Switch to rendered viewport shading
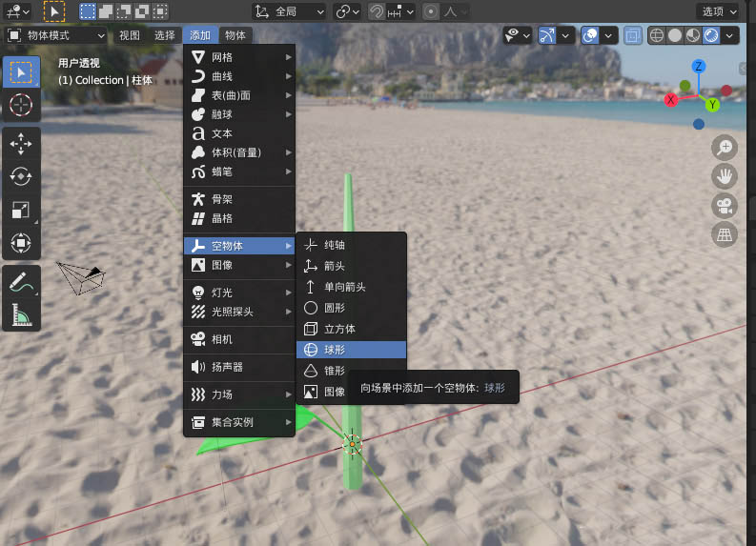The image size is (756, 546). click(711, 35)
